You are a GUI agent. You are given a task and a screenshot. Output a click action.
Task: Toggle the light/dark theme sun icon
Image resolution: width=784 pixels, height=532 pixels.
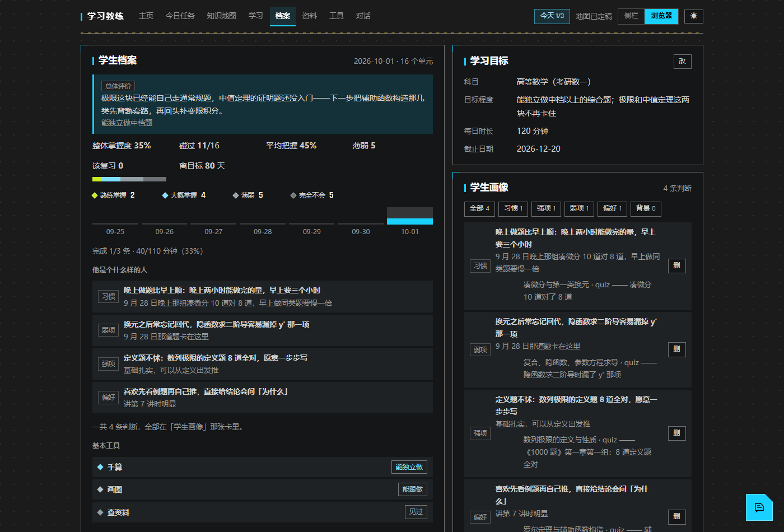(x=694, y=16)
